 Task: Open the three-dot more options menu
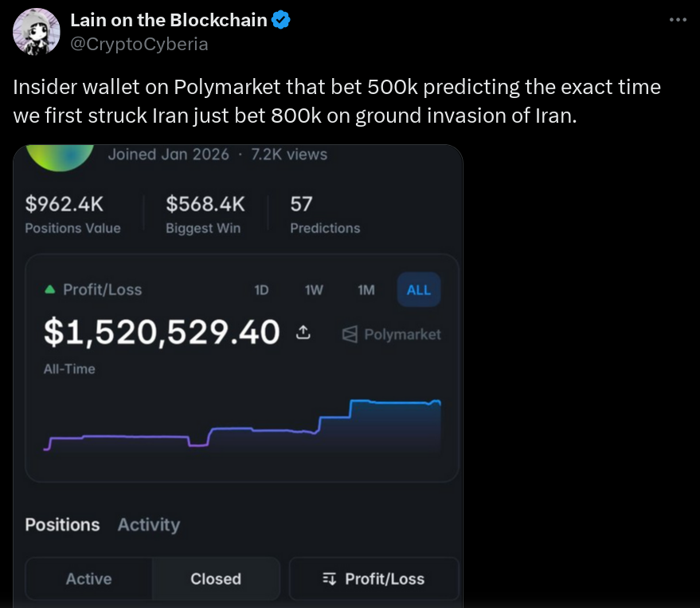click(x=677, y=20)
